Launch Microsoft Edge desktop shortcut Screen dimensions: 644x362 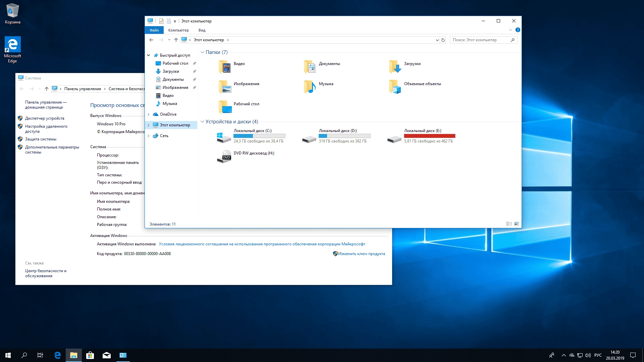point(12,50)
